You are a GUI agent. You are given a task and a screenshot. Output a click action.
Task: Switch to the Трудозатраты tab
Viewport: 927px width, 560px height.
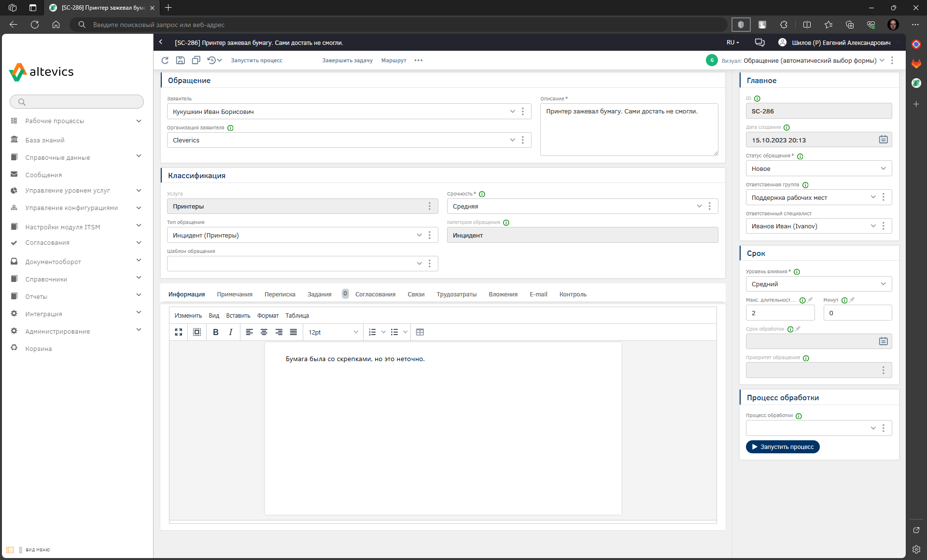click(x=457, y=294)
